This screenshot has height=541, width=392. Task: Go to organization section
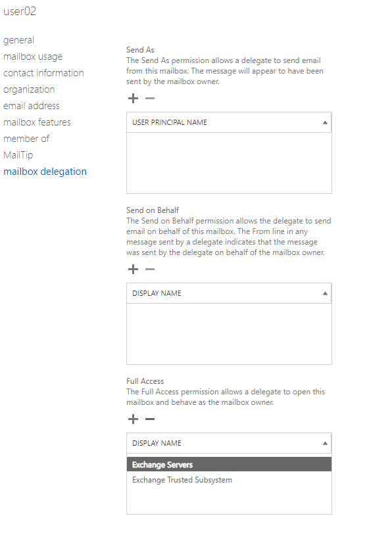pos(29,89)
